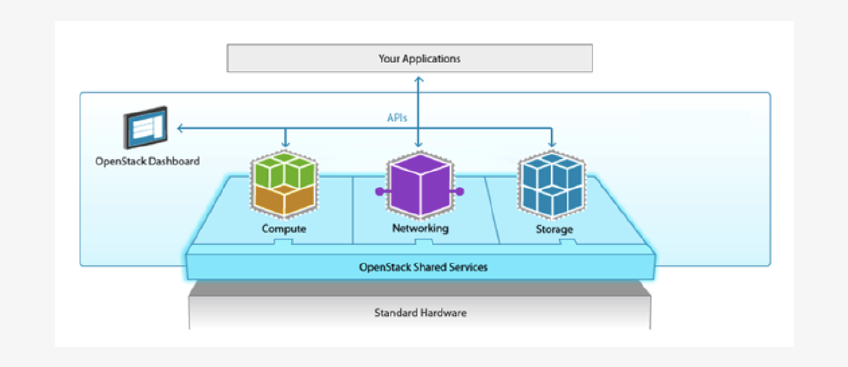This screenshot has height=367, width=848.
Task: Click the arrowhead pointing down to Storage
Action: (552, 144)
